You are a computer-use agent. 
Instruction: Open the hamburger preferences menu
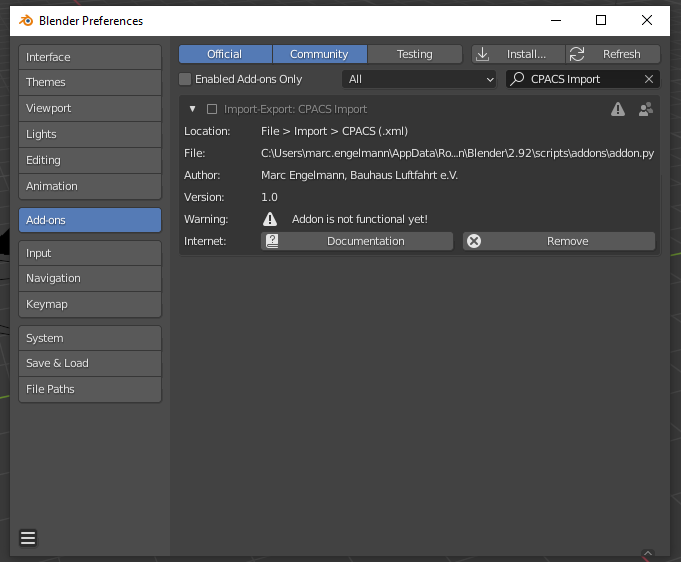point(28,538)
